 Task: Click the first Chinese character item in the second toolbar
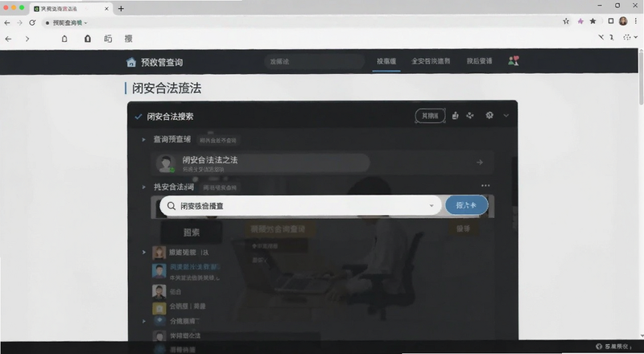coord(108,39)
